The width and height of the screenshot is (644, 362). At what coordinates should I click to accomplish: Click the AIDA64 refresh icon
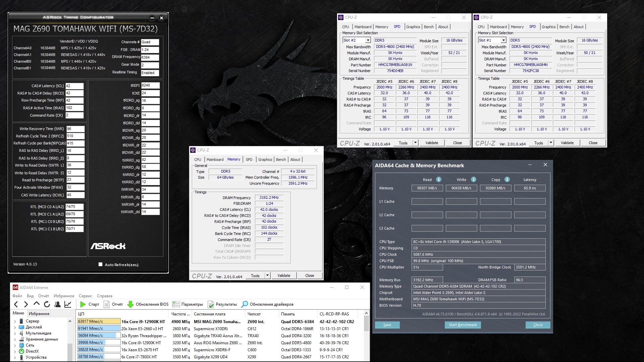click(47, 304)
